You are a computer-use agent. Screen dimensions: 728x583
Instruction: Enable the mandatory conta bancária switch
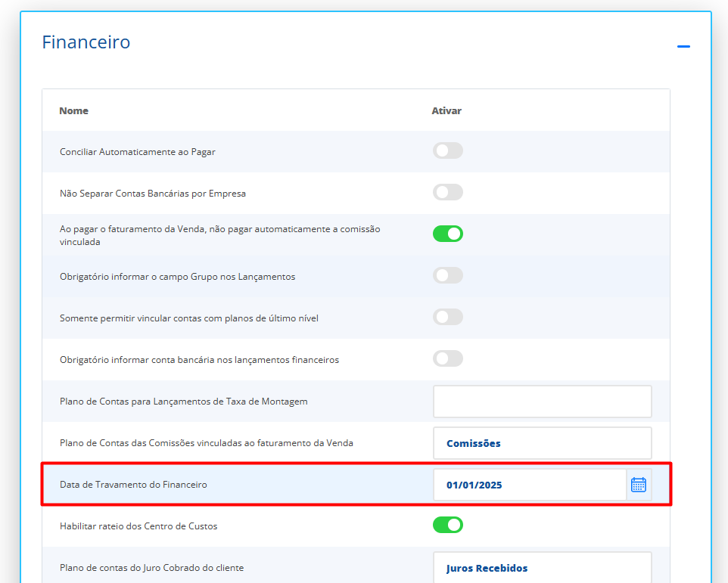(x=447, y=359)
